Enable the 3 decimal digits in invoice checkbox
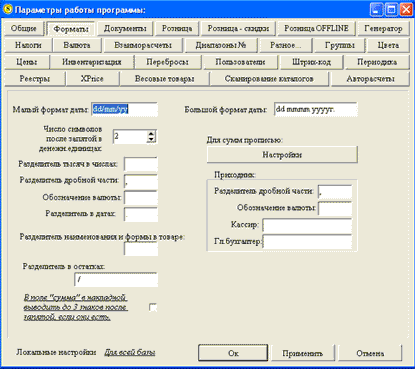The image size is (415, 369). pos(153,307)
